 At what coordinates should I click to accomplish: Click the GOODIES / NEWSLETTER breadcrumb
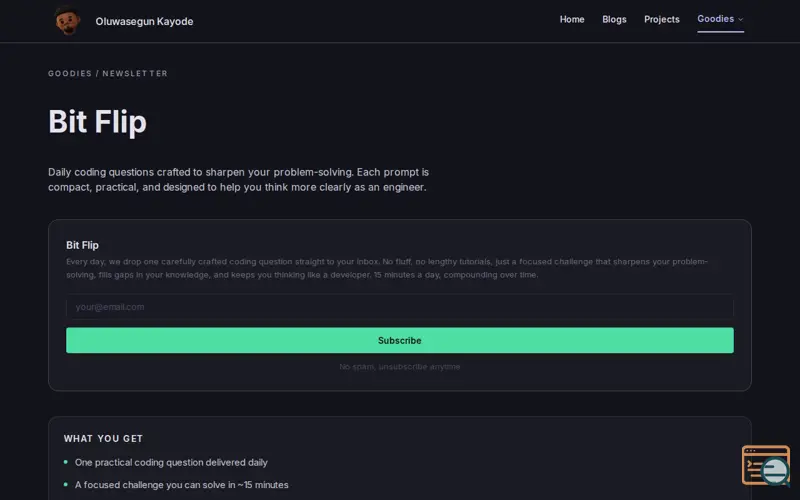coord(108,73)
